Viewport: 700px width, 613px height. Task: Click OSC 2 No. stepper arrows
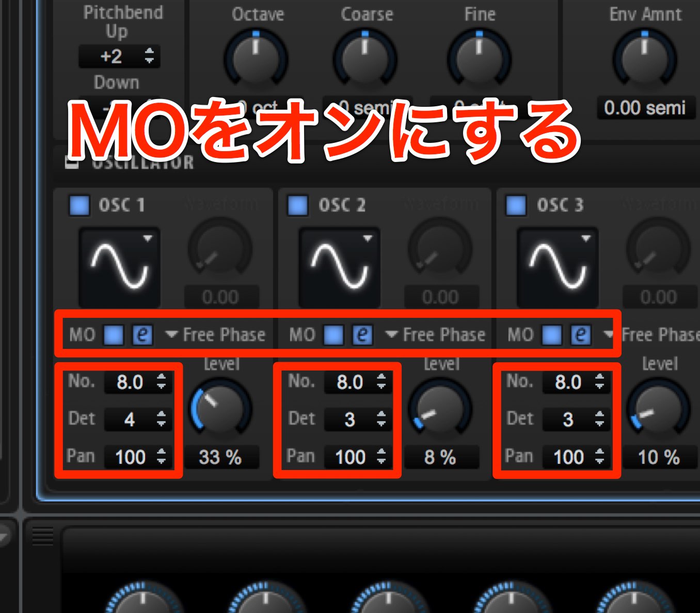381,382
